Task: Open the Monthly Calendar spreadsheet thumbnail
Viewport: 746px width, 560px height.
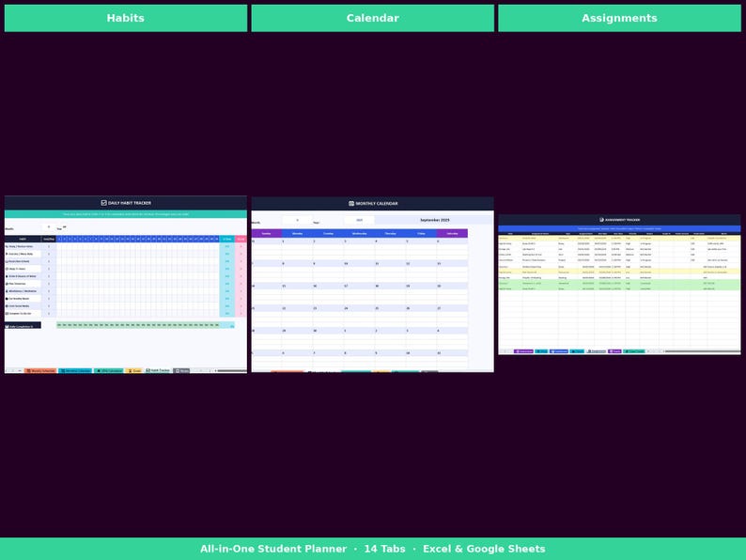Action: point(372,285)
